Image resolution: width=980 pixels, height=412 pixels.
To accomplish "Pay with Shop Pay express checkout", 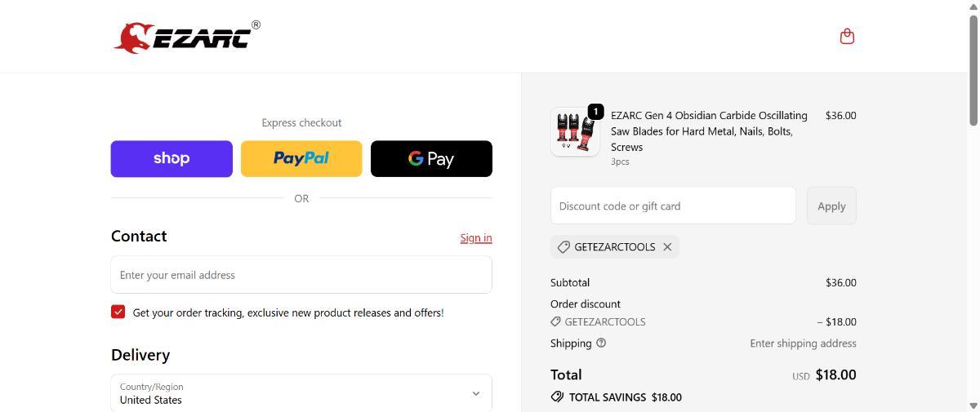I will pyautogui.click(x=171, y=158).
